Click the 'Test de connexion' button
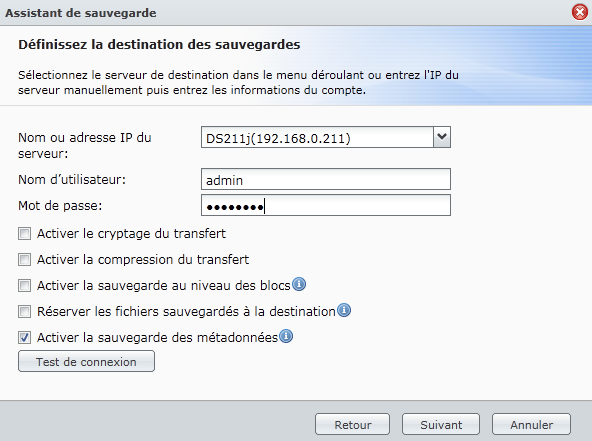The image size is (592, 441). pos(86,361)
